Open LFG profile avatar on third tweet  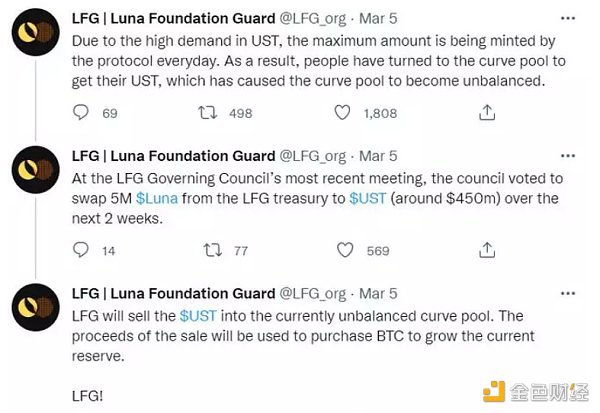coord(36,307)
